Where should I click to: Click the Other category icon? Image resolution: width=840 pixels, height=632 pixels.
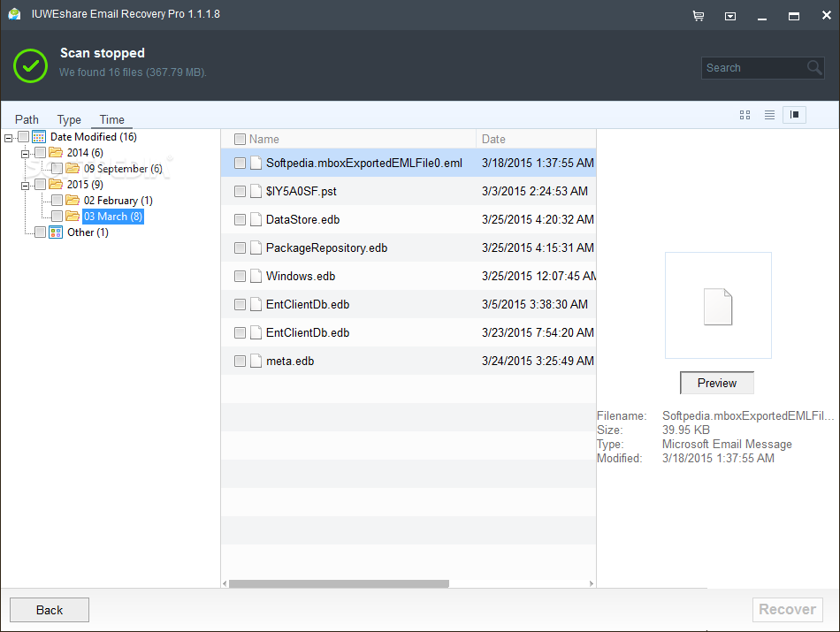[x=56, y=232]
